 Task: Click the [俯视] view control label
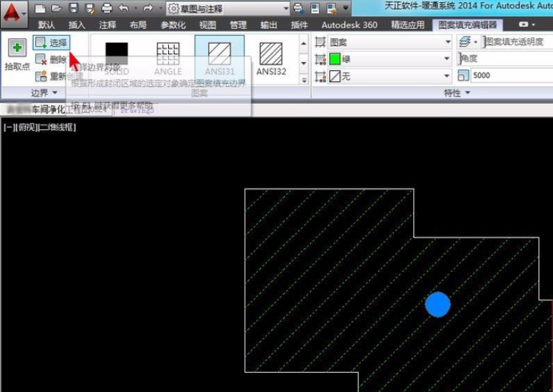point(27,127)
